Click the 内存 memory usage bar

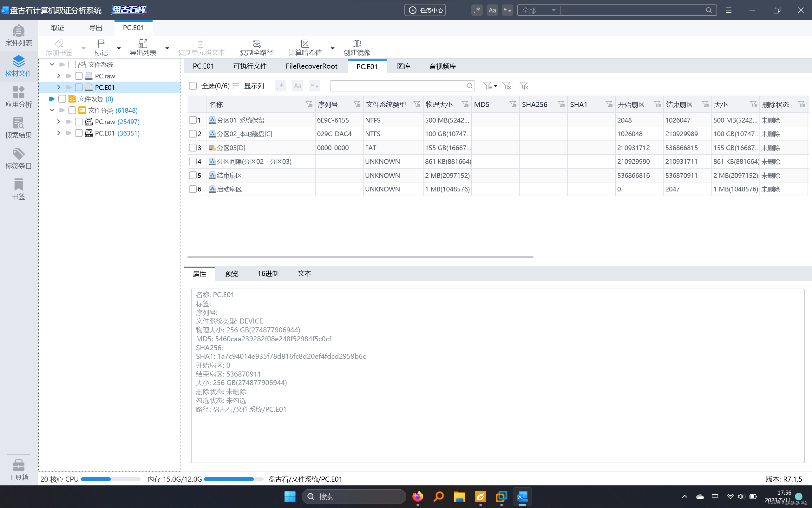[x=233, y=479]
